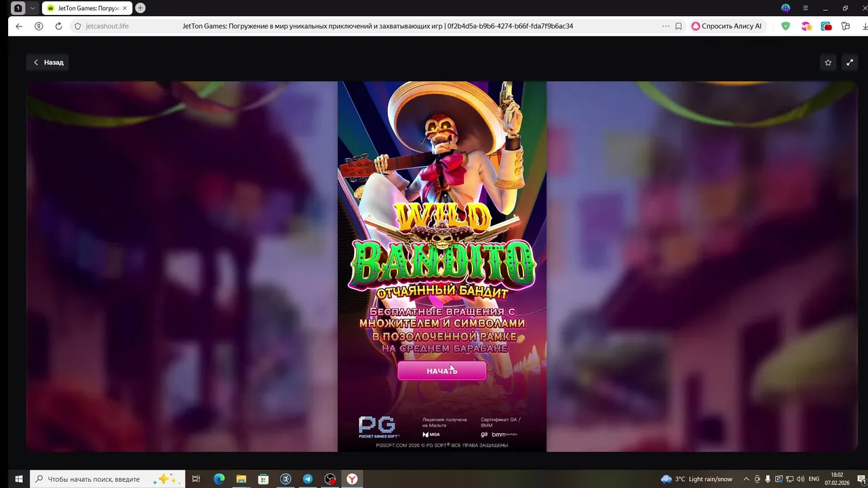
Task: Open Microsoft Store from the taskbar
Action: point(263,479)
